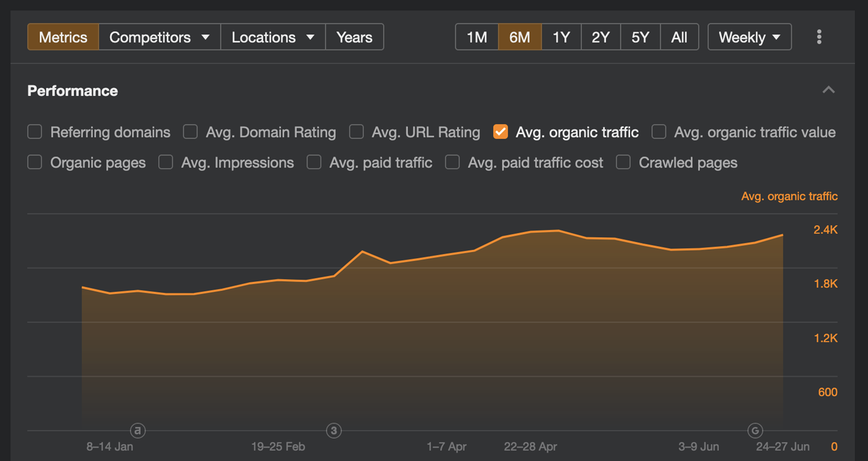Screen dimensions: 868x461
Task: Open the three-dot more options menu
Action: click(x=819, y=37)
